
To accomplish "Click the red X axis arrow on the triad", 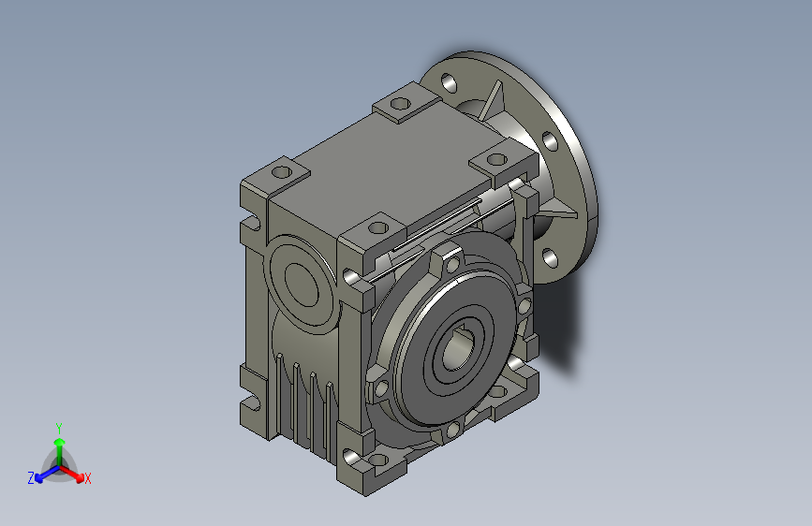I will 73,475.
